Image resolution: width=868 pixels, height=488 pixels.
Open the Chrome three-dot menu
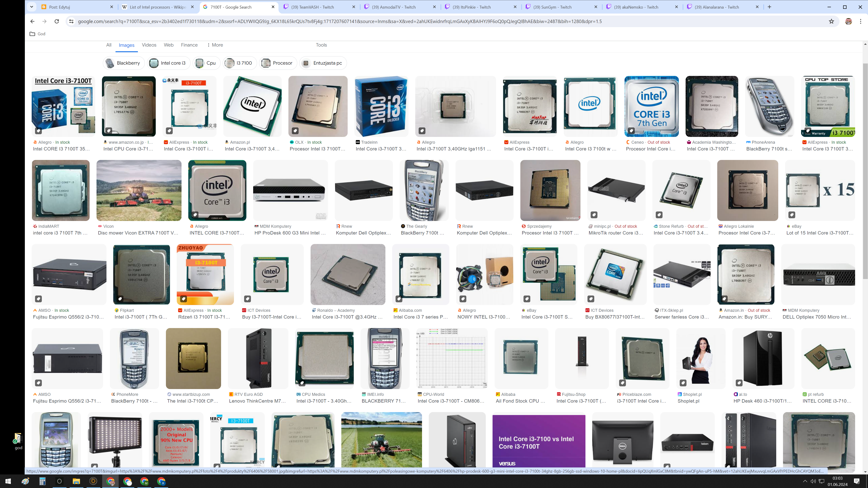(861, 21)
